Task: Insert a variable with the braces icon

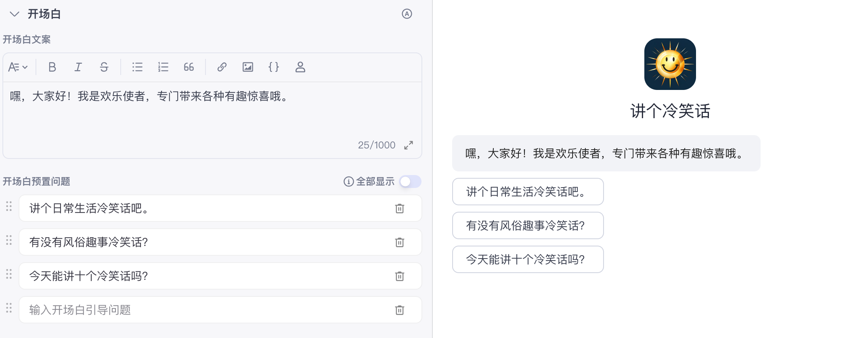Action: pyautogui.click(x=274, y=67)
